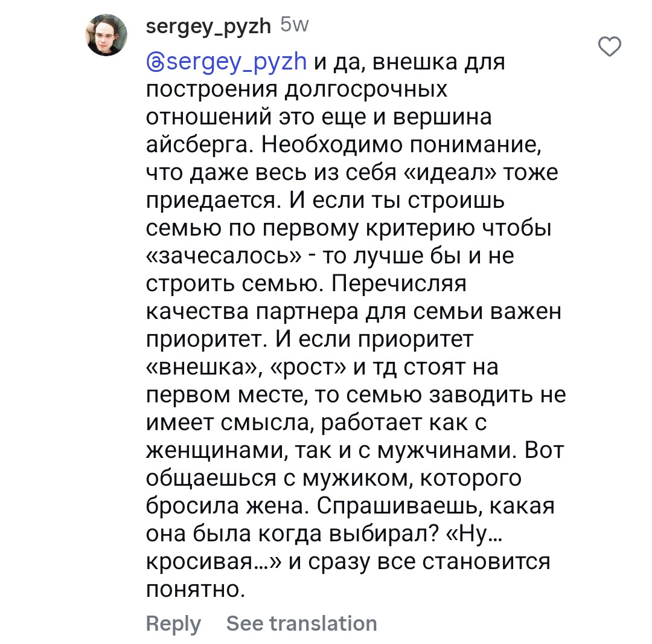The height and width of the screenshot is (644, 652).
Task: Reply to this comment
Action: tap(173, 623)
